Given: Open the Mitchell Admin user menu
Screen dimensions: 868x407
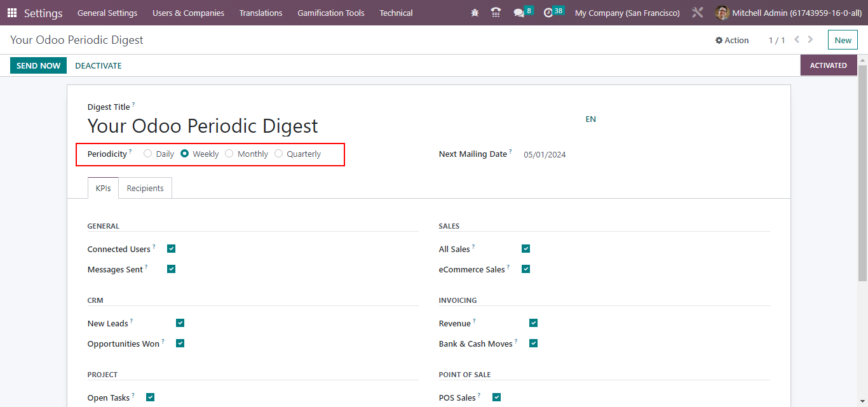Looking at the screenshot, I should pos(787,13).
